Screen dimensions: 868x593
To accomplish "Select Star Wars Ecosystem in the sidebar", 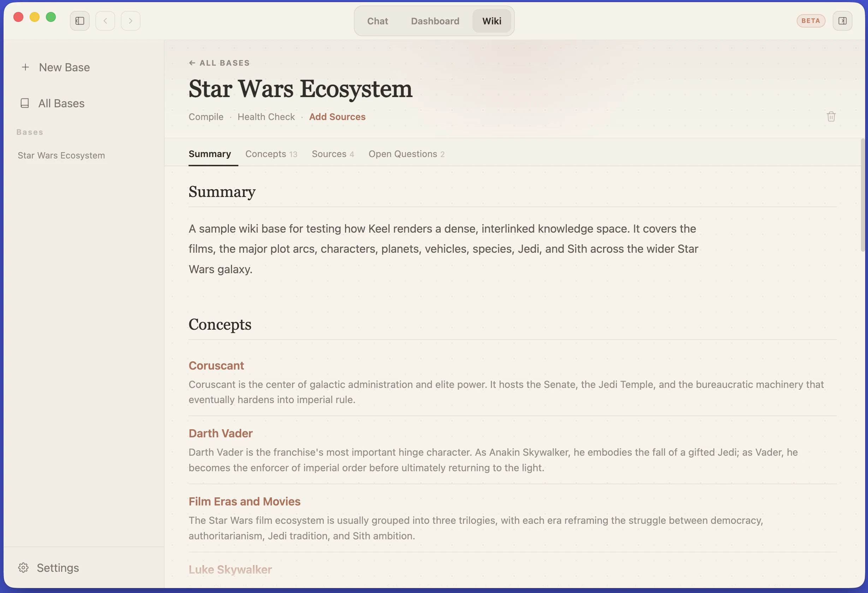I will click(x=61, y=155).
